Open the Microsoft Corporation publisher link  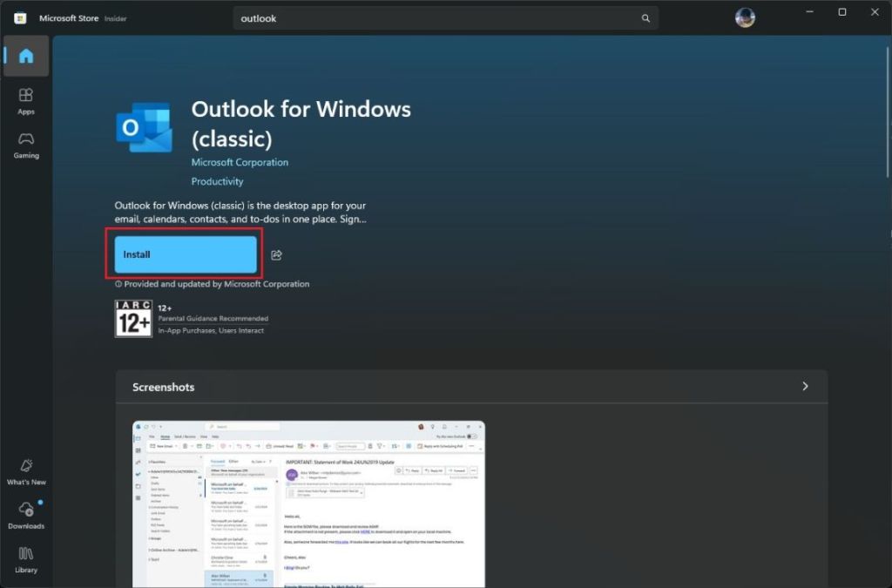click(x=240, y=162)
